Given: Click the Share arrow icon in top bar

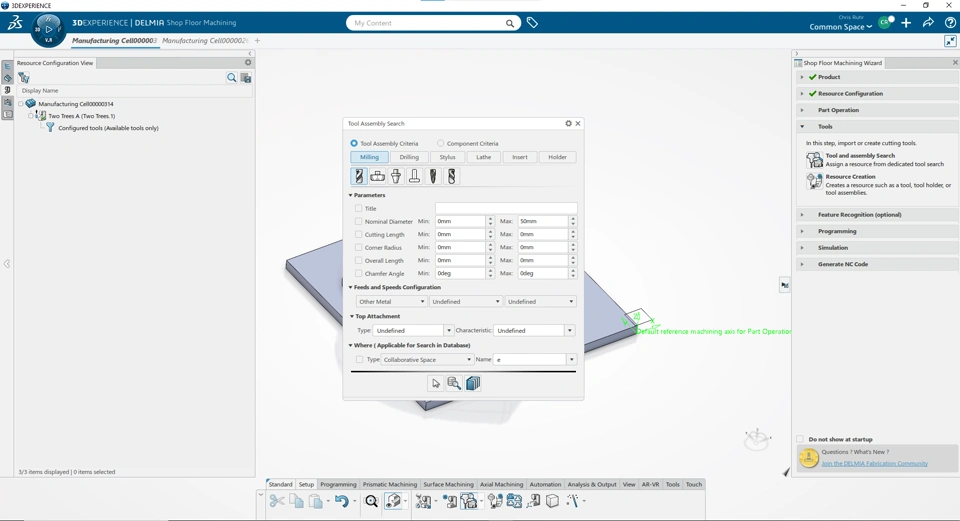Looking at the screenshot, I should pos(928,23).
